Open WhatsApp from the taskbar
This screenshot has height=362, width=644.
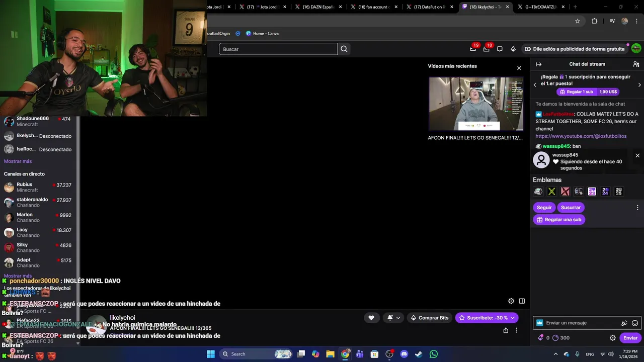click(x=434, y=354)
